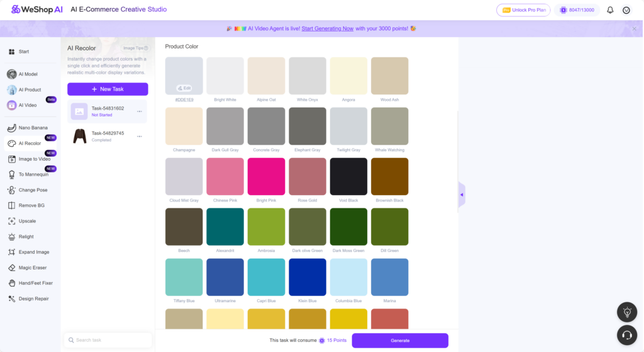
Task: Focus the Search task field
Action: (108, 340)
